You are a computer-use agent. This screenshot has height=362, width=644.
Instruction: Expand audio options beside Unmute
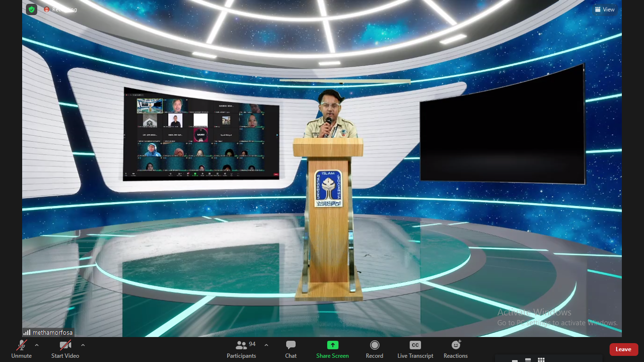pos(37,345)
